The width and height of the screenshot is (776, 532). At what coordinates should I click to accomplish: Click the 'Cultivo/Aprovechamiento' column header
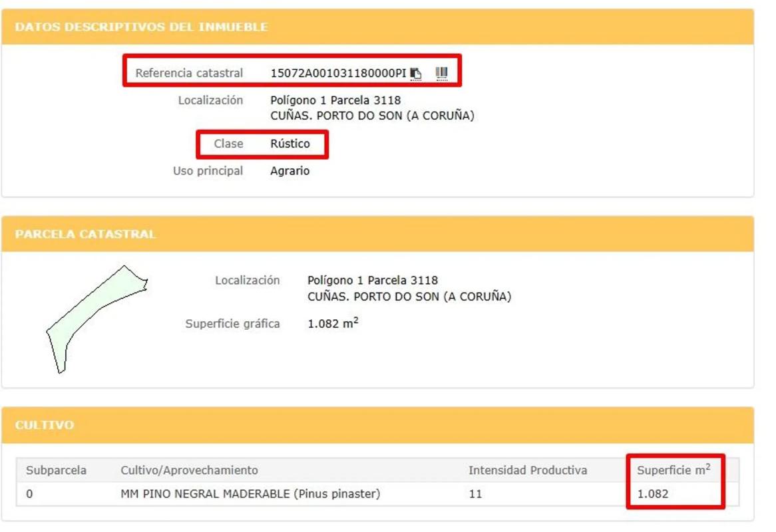tap(189, 470)
